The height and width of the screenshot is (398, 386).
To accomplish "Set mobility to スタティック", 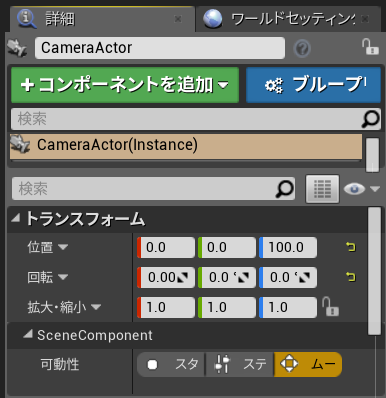I will point(171,364).
